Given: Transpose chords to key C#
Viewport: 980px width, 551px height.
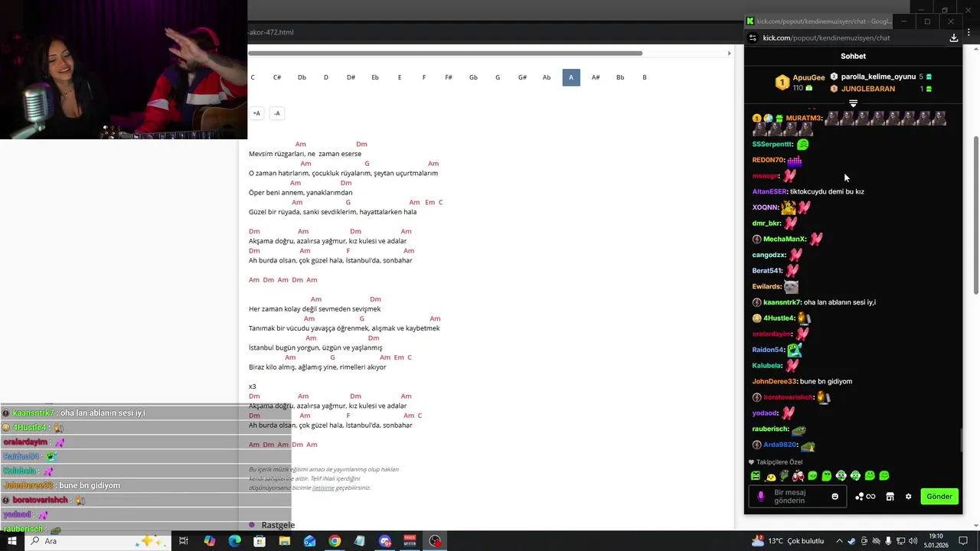Looking at the screenshot, I should click(277, 77).
